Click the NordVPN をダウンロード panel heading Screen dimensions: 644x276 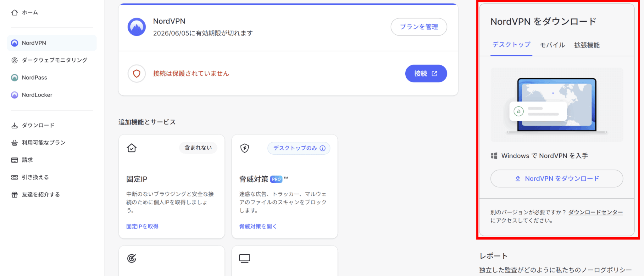543,22
